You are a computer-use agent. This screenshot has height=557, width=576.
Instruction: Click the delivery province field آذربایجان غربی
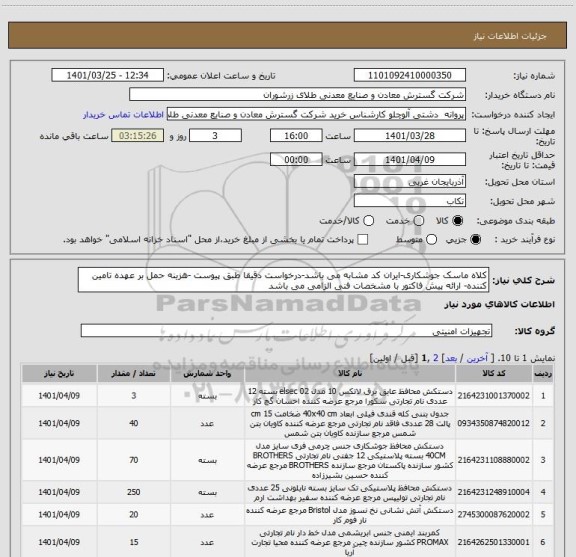tap(410, 182)
